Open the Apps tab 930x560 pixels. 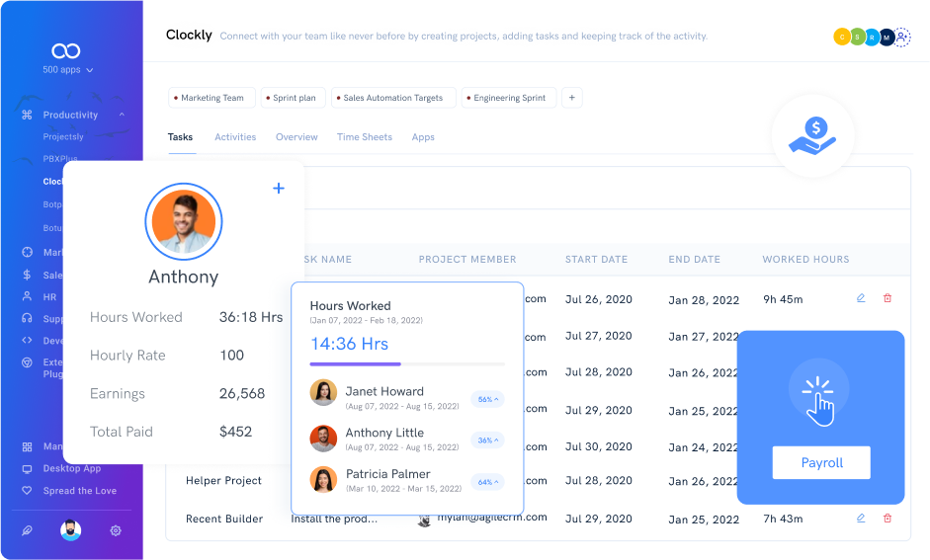(x=423, y=137)
